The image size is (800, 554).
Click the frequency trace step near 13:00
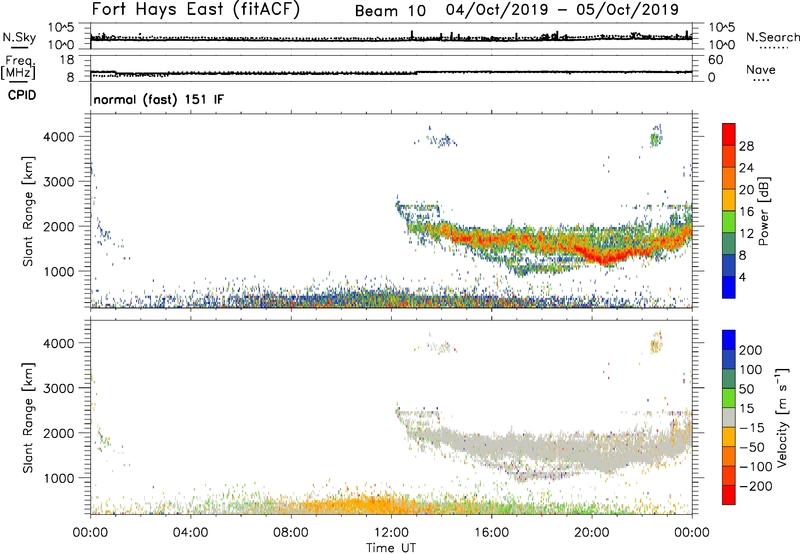tap(417, 72)
